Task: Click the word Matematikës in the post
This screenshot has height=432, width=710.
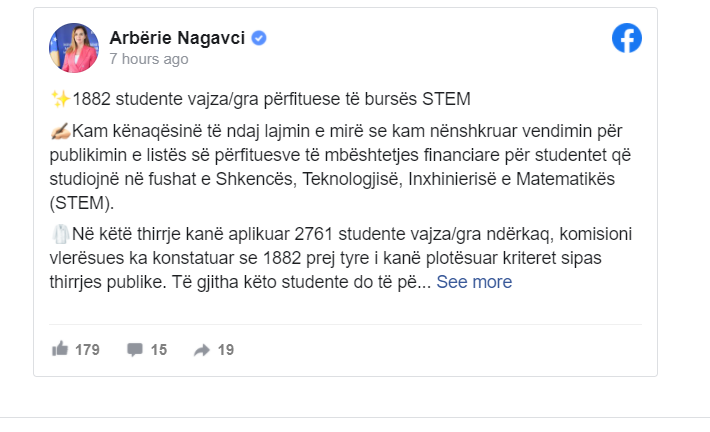Action: point(565,179)
